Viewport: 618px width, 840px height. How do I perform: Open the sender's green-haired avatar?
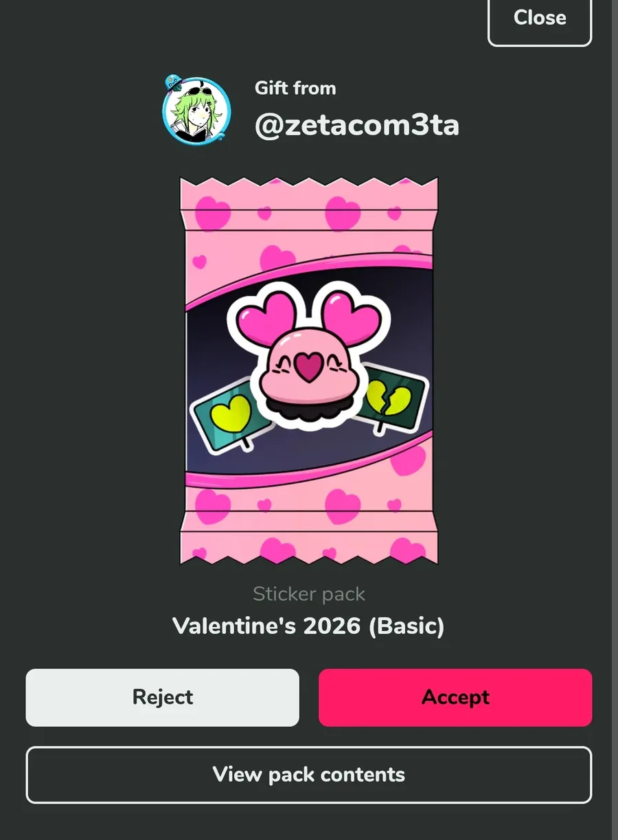196,111
